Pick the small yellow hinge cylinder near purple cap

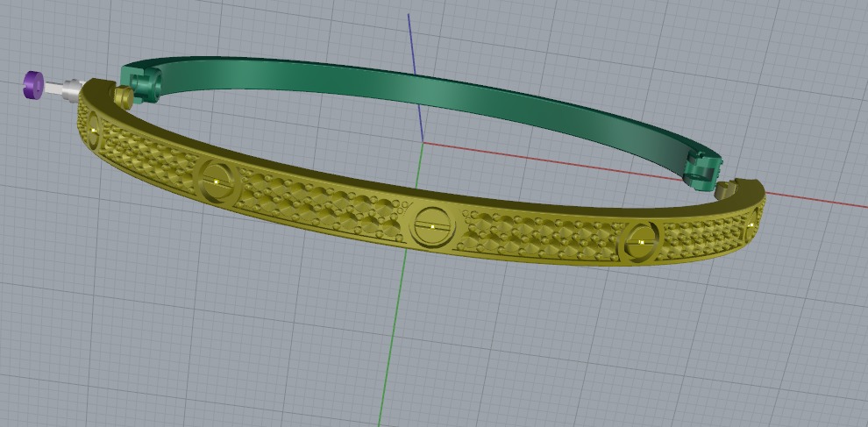(x=124, y=97)
